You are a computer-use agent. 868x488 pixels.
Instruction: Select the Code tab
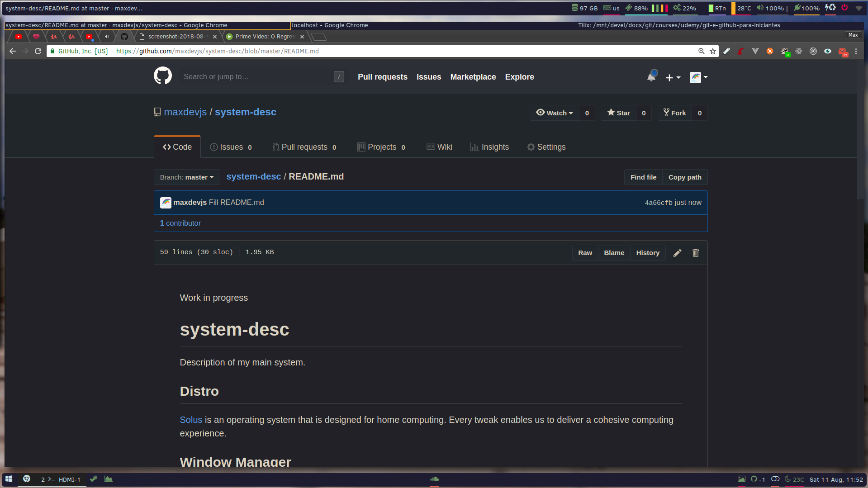click(177, 147)
